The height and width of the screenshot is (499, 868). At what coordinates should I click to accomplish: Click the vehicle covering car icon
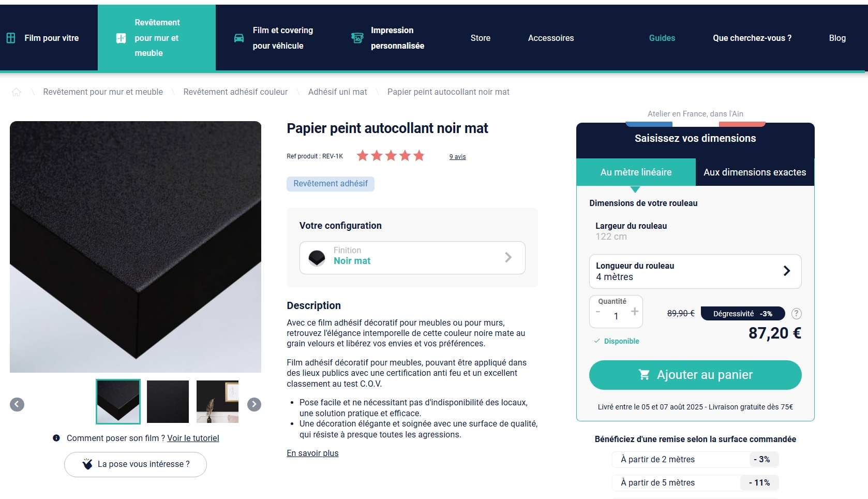click(x=239, y=38)
